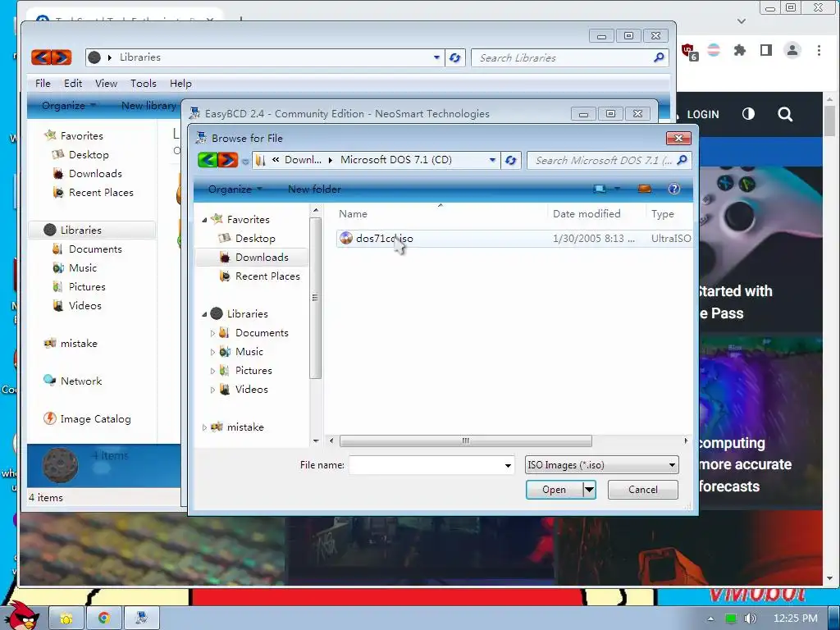The image size is (840, 630).
Task: Select Desktop in Browse dialog favorites
Action: [255, 239]
